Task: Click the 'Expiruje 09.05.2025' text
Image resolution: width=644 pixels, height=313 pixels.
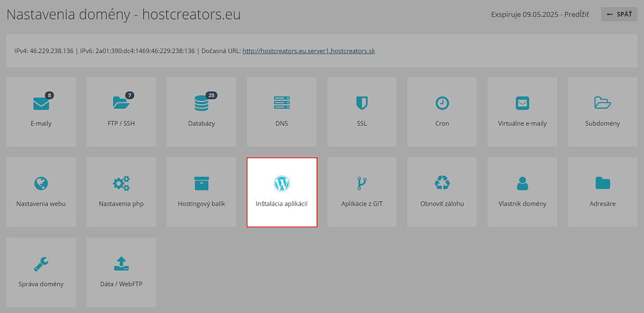Action: click(x=524, y=14)
